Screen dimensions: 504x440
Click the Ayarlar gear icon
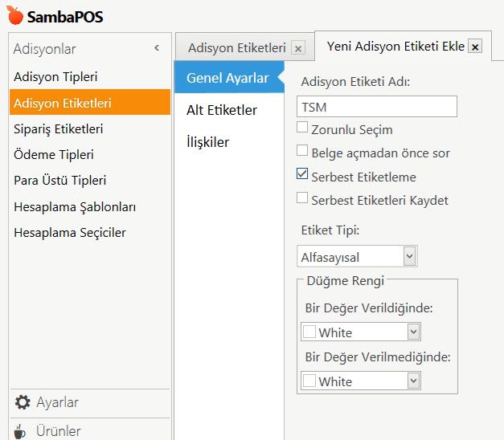click(23, 402)
